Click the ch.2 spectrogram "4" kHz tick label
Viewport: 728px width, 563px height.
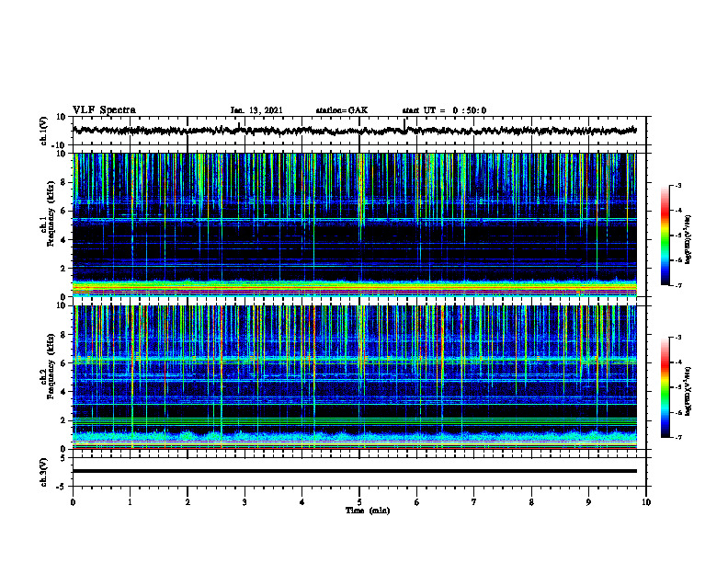[63, 392]
